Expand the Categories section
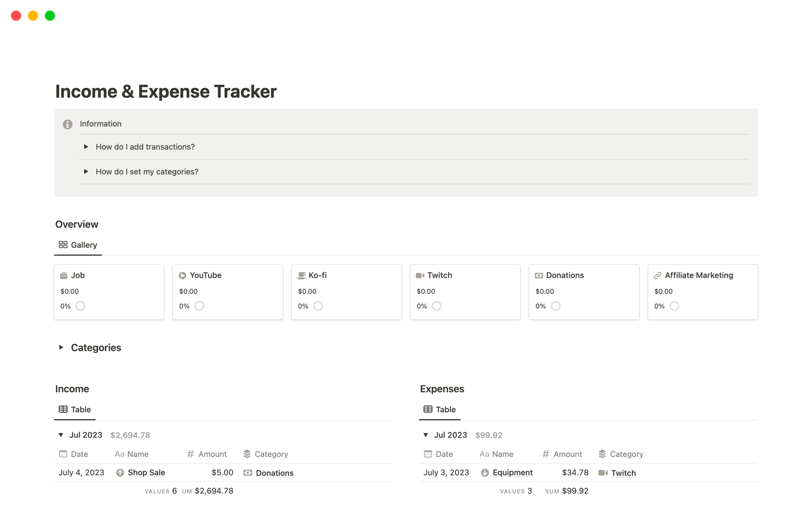The height and width of the screenshot is (508, 812). pos(61,347)
